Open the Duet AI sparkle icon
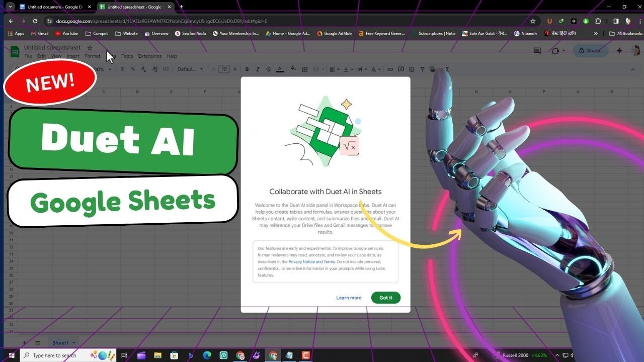Screen dimensions: 644x362 (x=619, y=51)
